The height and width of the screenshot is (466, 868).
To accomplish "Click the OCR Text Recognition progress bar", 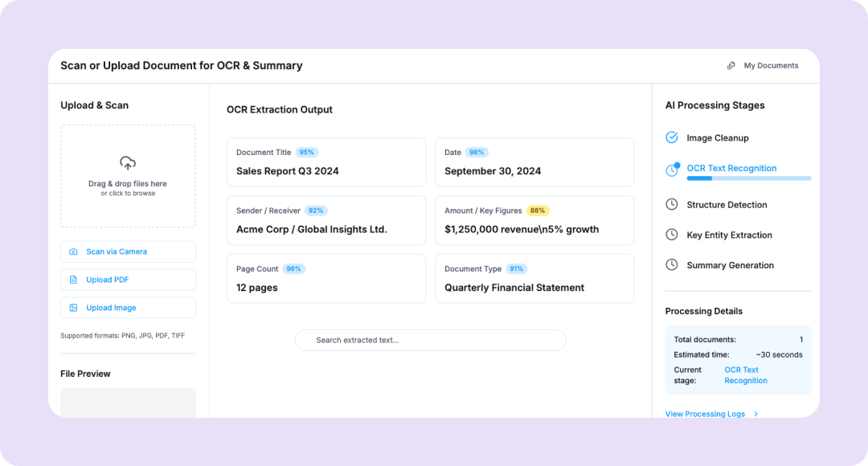I will [748, 178].
